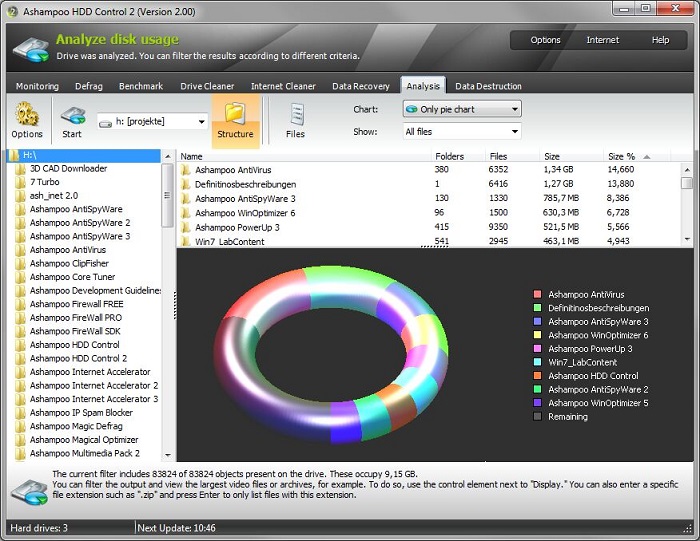Click the 3D CAD Downloader folder icon
This screenshot has height=541, width=700.
coord(21,169)
